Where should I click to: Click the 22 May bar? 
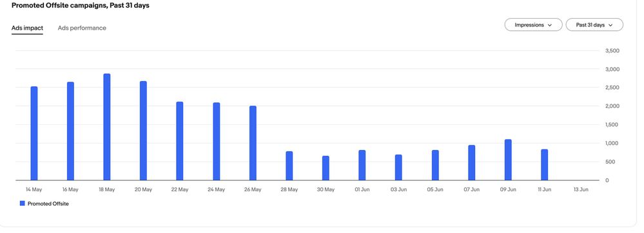(179, 141)
